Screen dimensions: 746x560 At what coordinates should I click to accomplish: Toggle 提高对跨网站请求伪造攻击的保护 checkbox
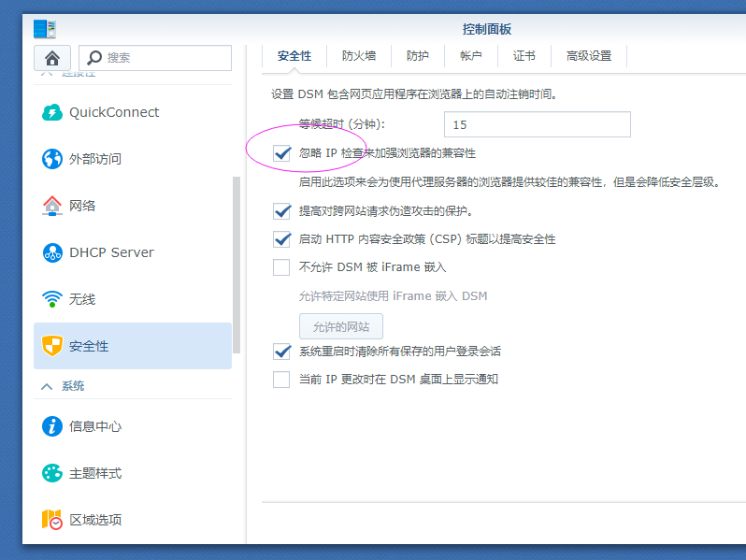point(281,210)
